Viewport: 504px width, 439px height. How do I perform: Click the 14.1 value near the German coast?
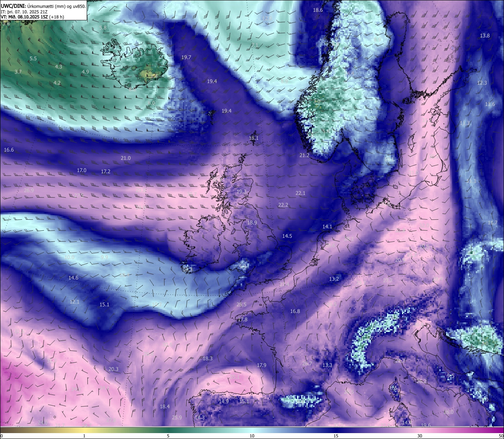pos(327,227)
